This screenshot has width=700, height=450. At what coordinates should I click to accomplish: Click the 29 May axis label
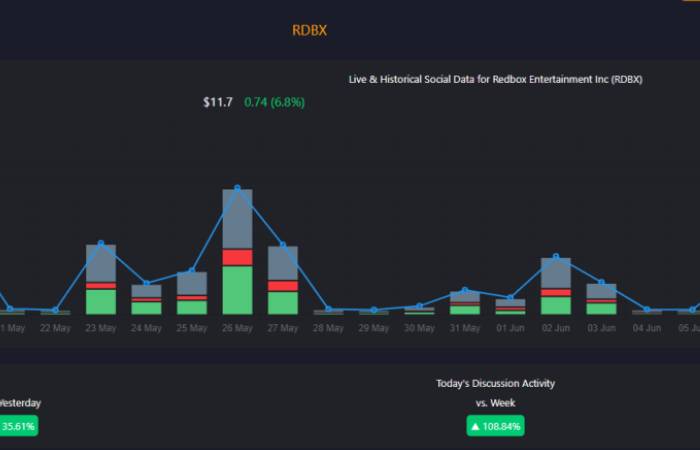pyautogui.click(x=374, y=328)
